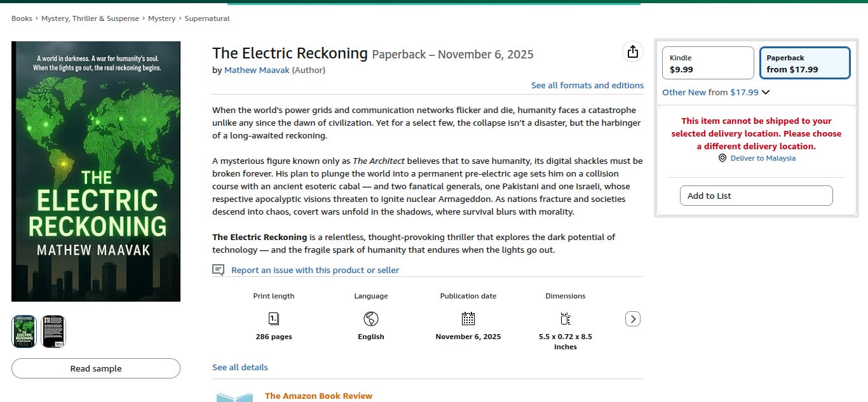Expand the Other New offers chevron
868x402 pixels.
pyautogui.click(x=766, y=92)
